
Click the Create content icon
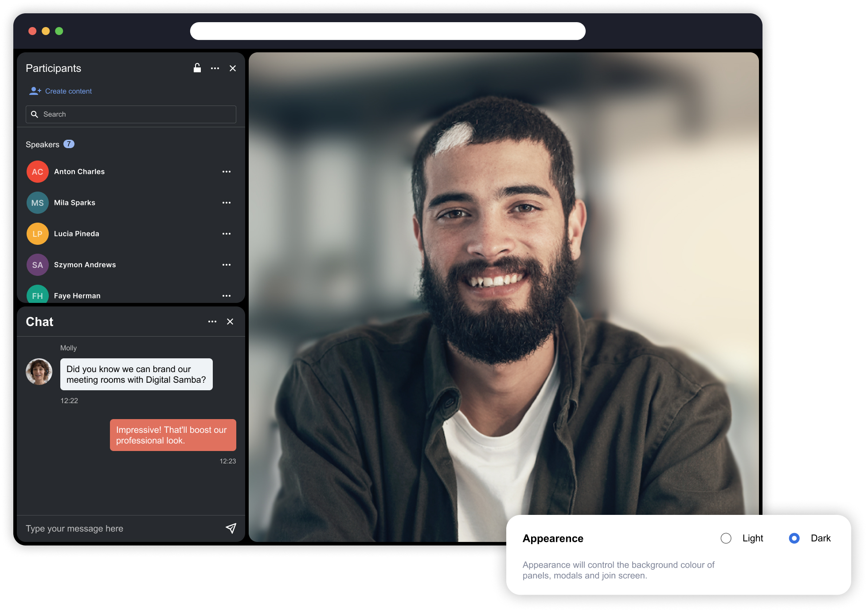[35, 91]
